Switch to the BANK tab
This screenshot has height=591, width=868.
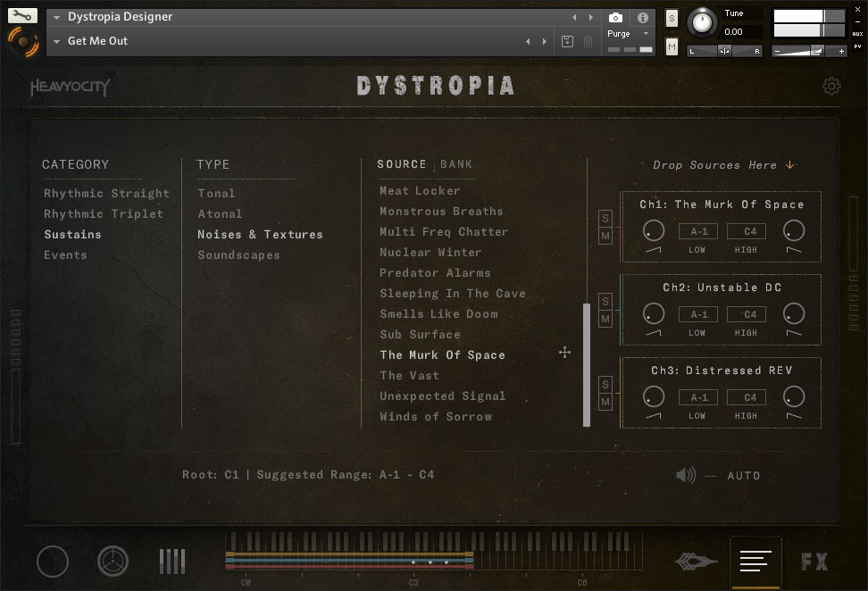pyautogui.click(x=456, y=164)
